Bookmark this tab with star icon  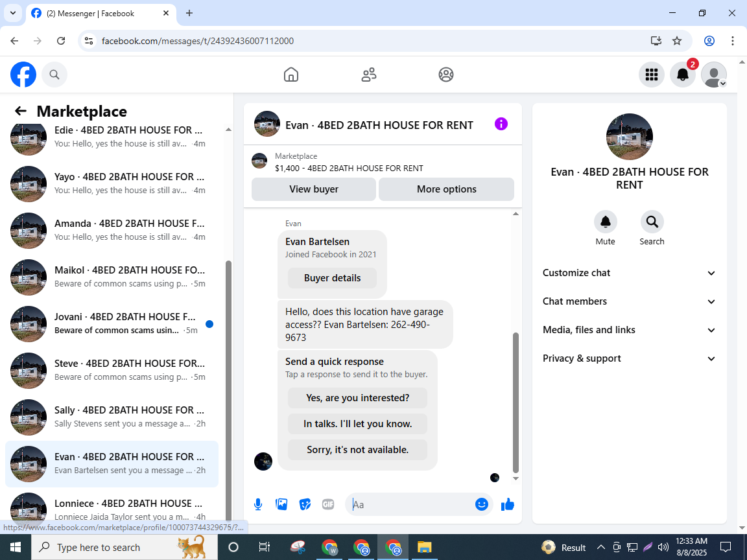[x=677, y=41]
